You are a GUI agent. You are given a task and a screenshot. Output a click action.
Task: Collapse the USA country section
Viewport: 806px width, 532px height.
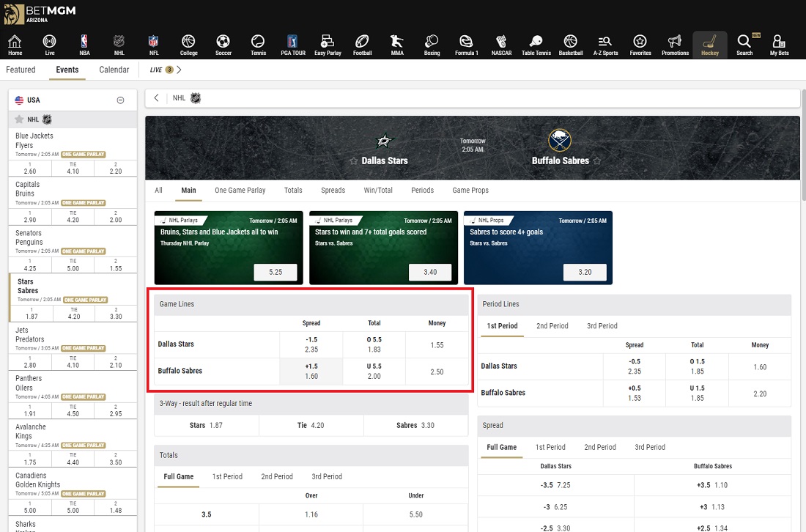120,100
